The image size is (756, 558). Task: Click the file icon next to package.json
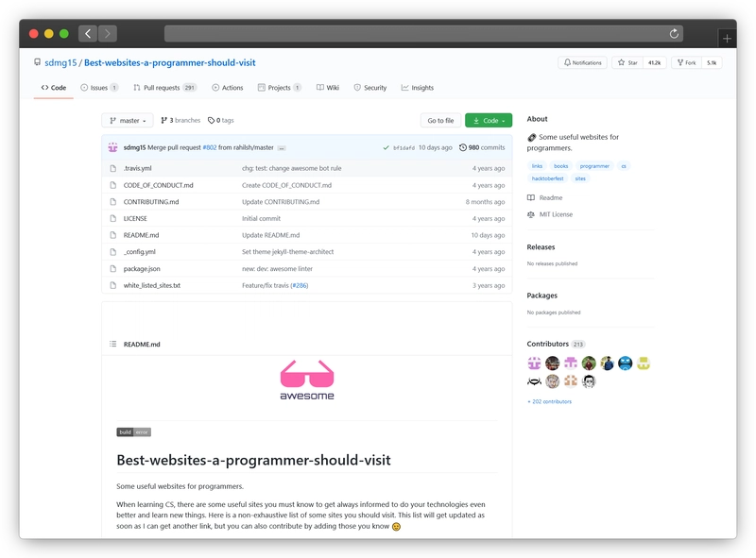coord(112,269)
